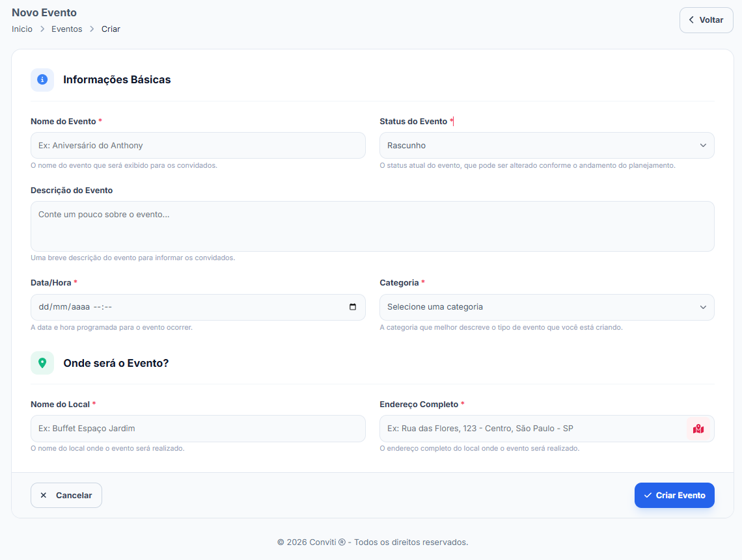Focus the Nome do Evento text field
742x560 pixels.
coord(198,146)
